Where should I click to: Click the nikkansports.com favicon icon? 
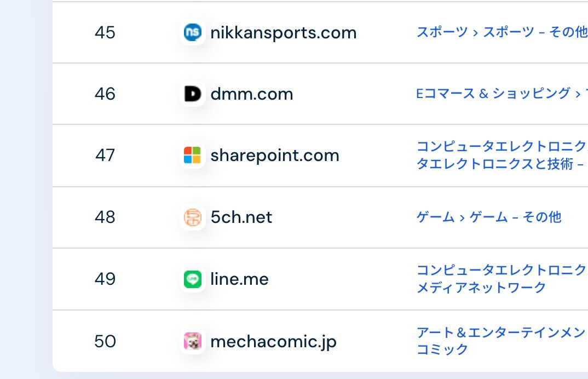[192, 32]
